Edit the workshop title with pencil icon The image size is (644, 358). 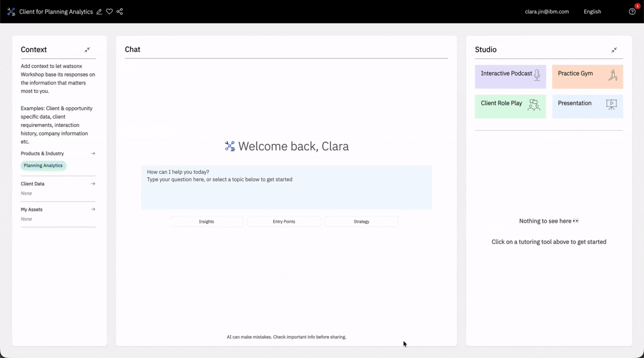pos(99,11)
